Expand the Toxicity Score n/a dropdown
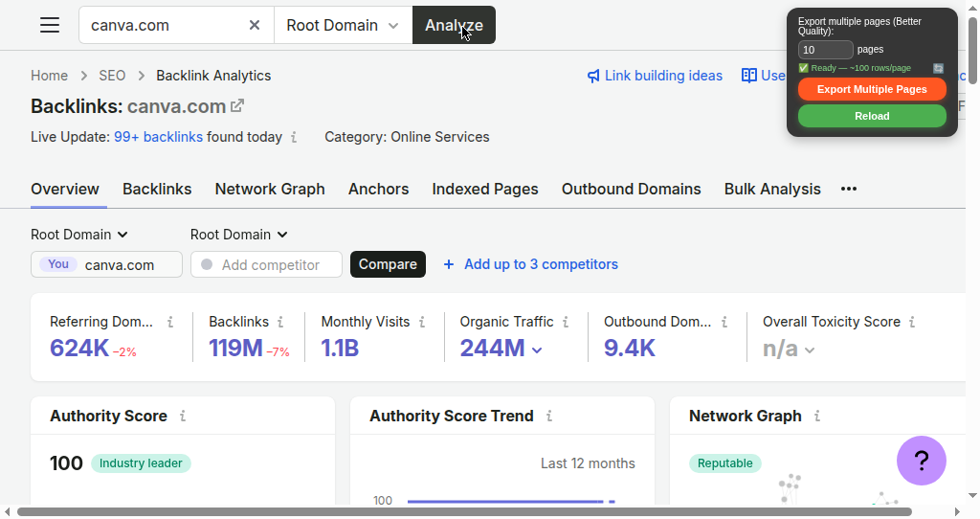The width and height of the screenshot is (980, 519). [810, 350]
